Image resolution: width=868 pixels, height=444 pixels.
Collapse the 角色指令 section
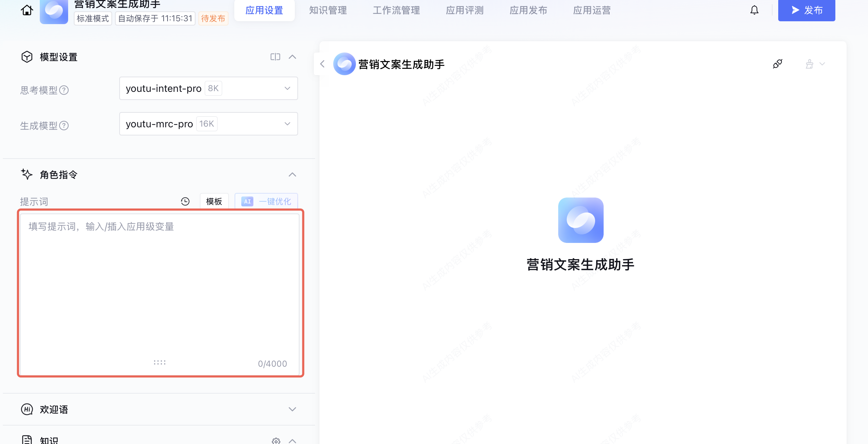pos(292,174)
